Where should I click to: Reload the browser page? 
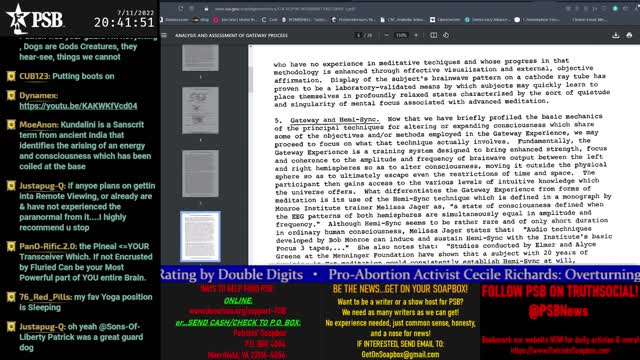pos(180,9)
